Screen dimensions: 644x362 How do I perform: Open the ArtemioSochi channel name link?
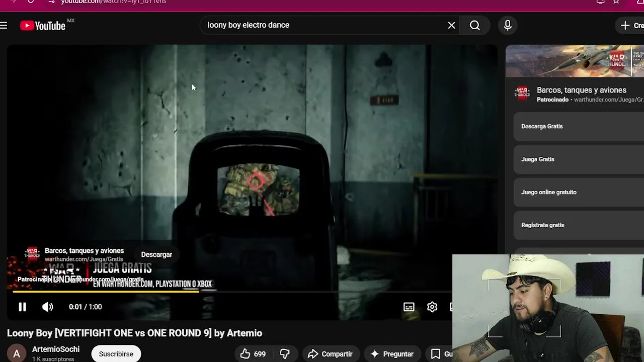click(56, 349)
